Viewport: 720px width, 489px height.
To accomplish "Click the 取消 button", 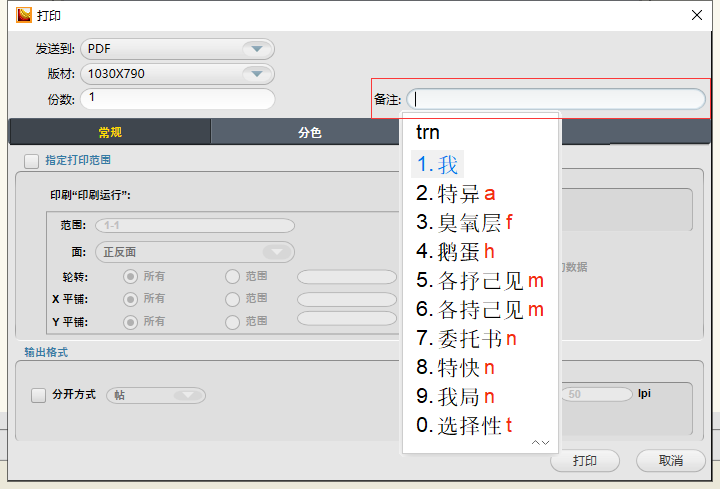I will coord(670,461).
